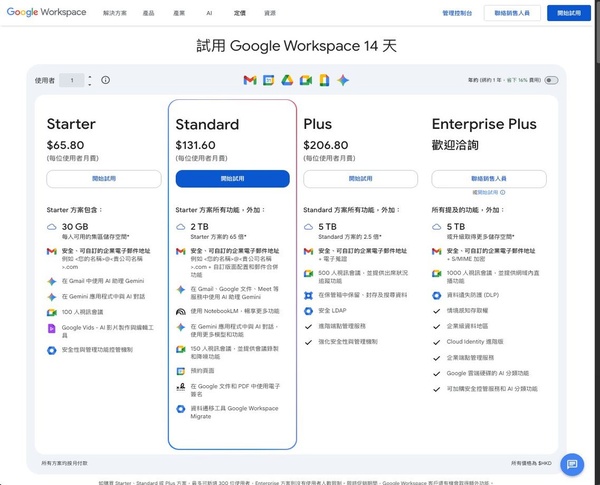Click the info icon beside user count

pyautogui.click(x=106, y=80)
